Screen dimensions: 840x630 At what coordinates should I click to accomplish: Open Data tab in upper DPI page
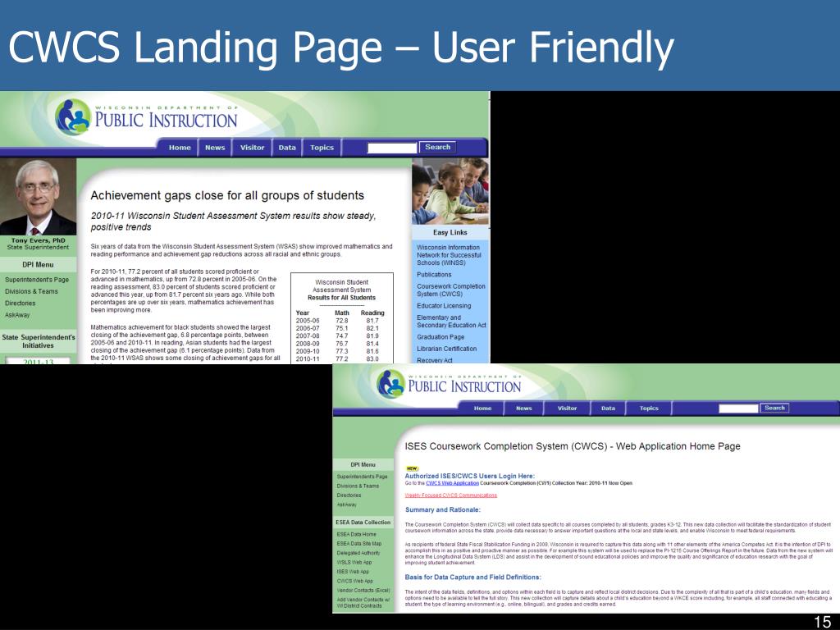(287, 148)
